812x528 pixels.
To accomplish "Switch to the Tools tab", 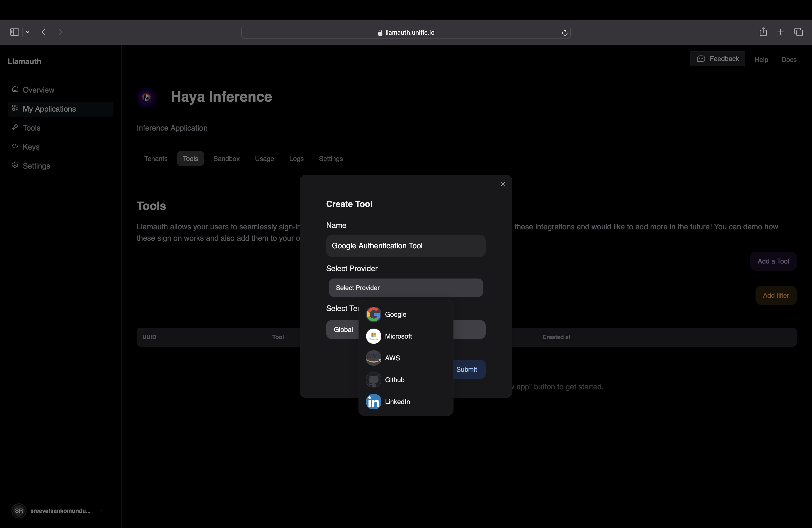I will 190,159.
